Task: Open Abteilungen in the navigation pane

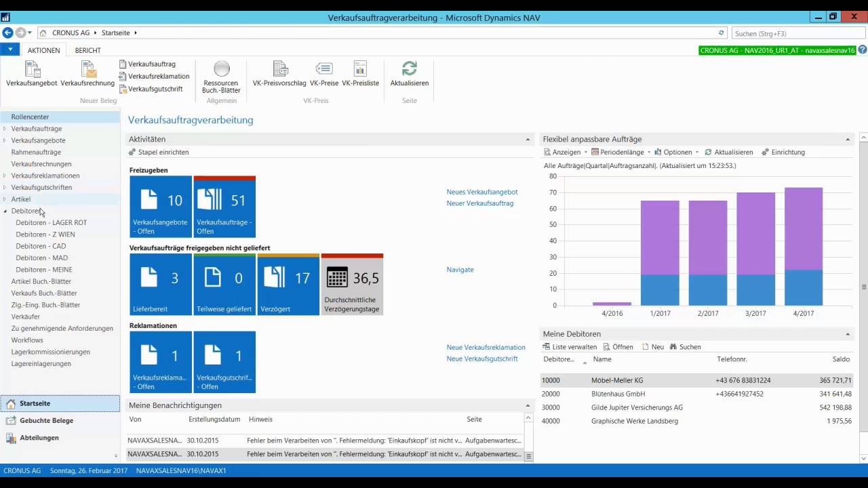Action: coord(60,438)
